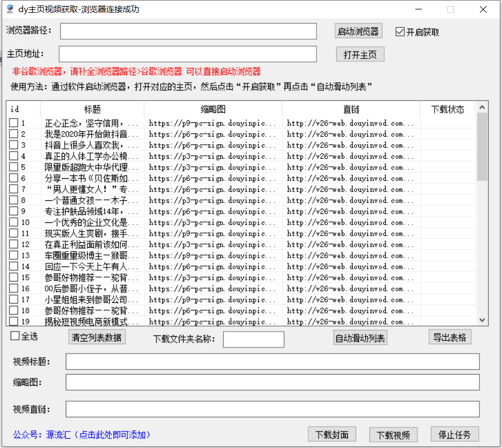Click the app icon in title bar
This screenshot has height=448, width=502.
10,9
